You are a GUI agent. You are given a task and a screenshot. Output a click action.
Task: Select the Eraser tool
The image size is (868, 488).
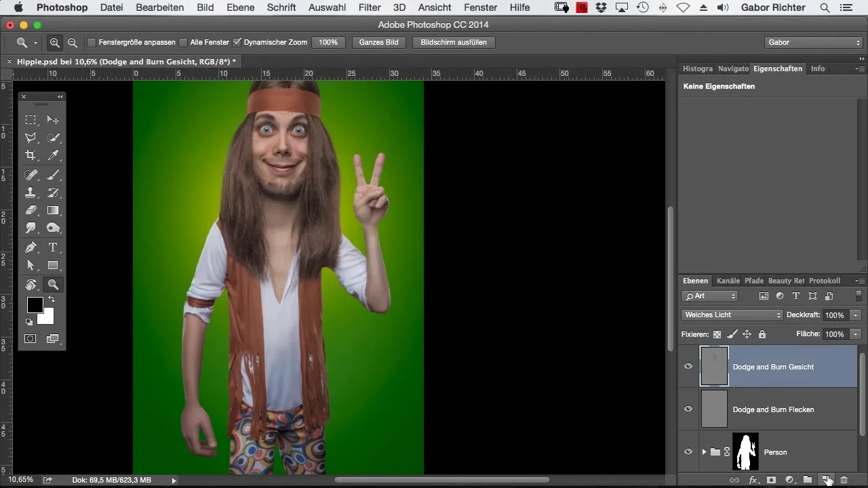click(x=31, y=210)
